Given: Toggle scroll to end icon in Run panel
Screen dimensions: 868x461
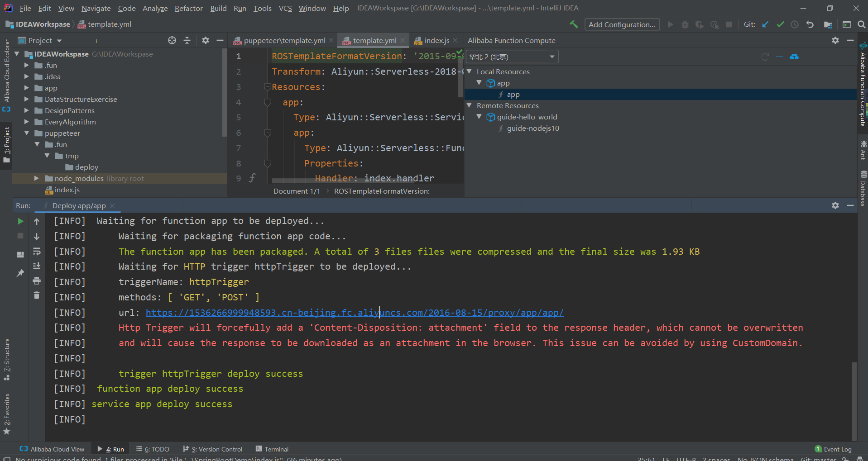Looking at the screenshot, I should (37, 266).
